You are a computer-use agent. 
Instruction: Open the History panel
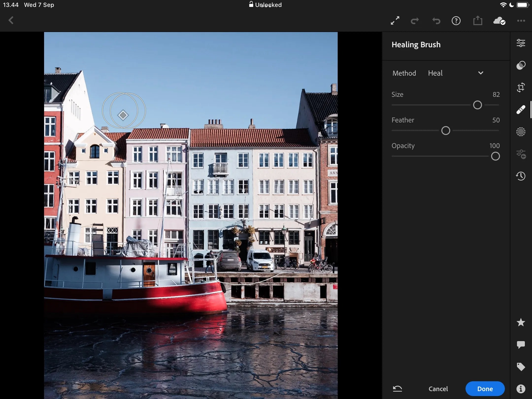pos(521,176)
